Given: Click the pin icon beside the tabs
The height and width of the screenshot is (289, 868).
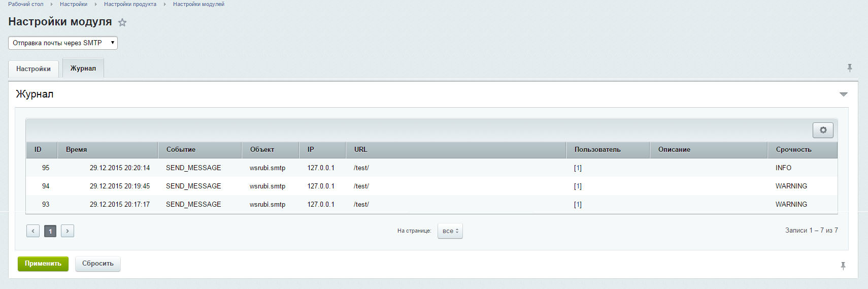Looking at the screenshot, I should click(x=850, y=68).
